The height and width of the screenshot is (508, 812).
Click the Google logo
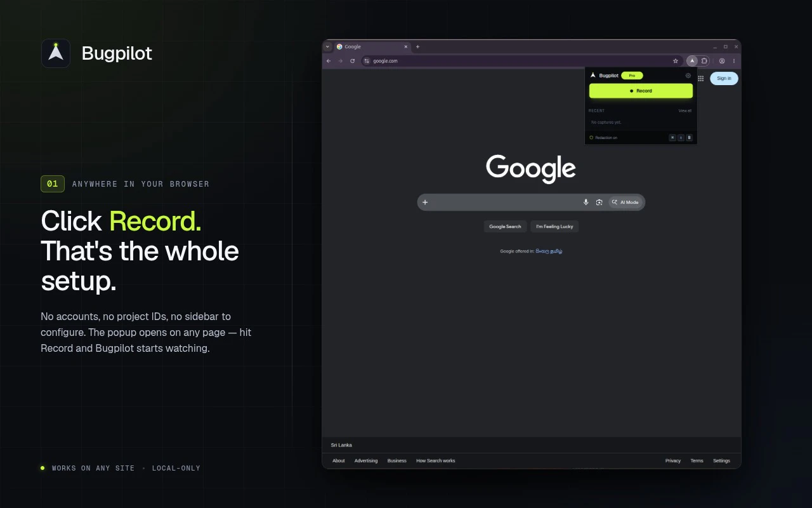(531, 168)
